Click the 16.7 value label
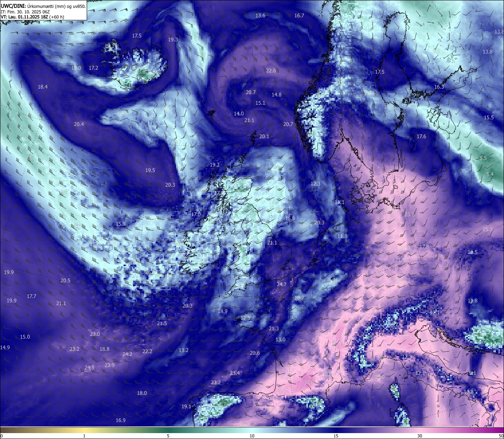Viewport: 504px width, 439px height. pos(299,16)
